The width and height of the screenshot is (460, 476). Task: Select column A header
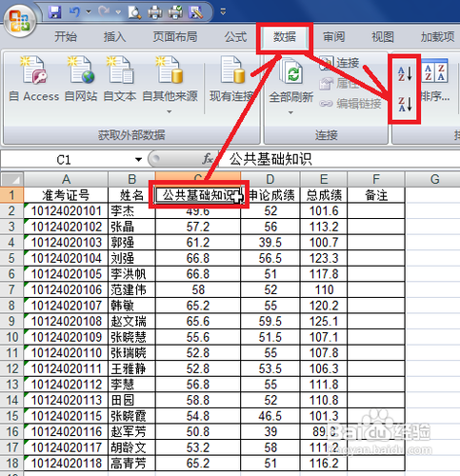(66, 179)
